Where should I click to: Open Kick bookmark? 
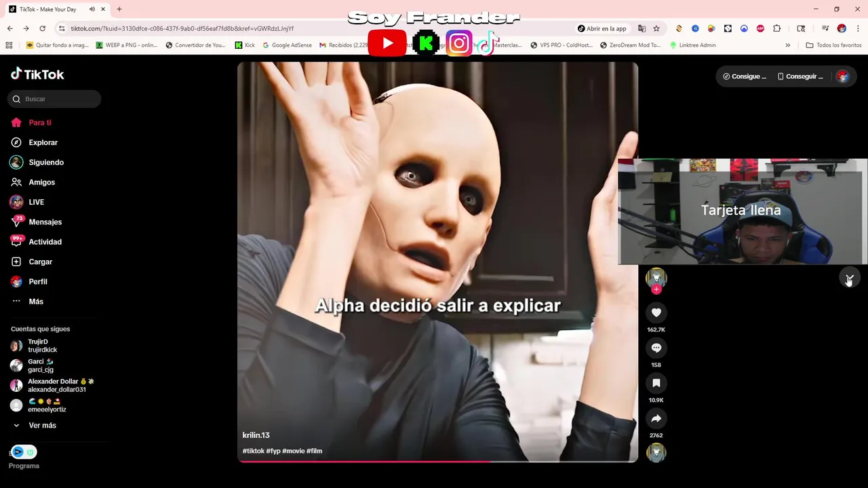click(245, 45)
